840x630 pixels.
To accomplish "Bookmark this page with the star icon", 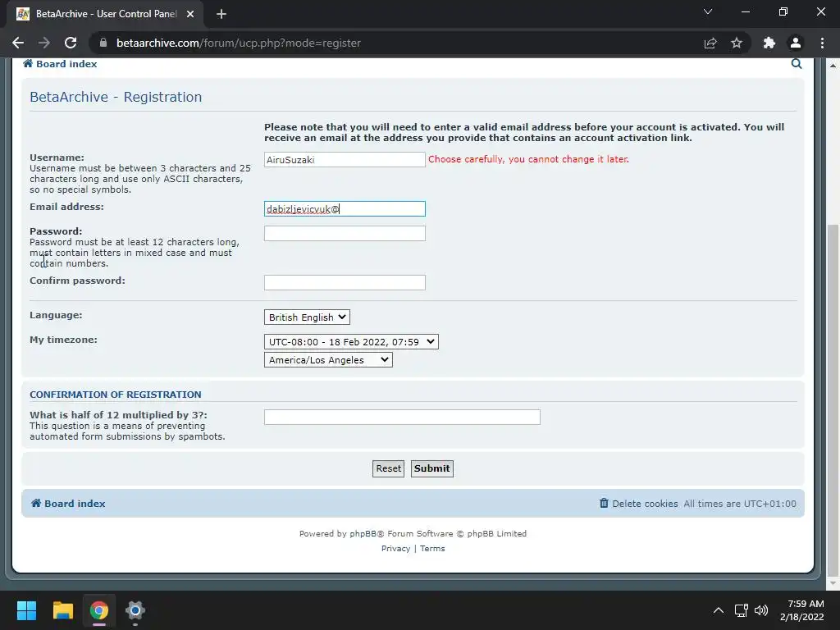I will click(x=737, y=43).
